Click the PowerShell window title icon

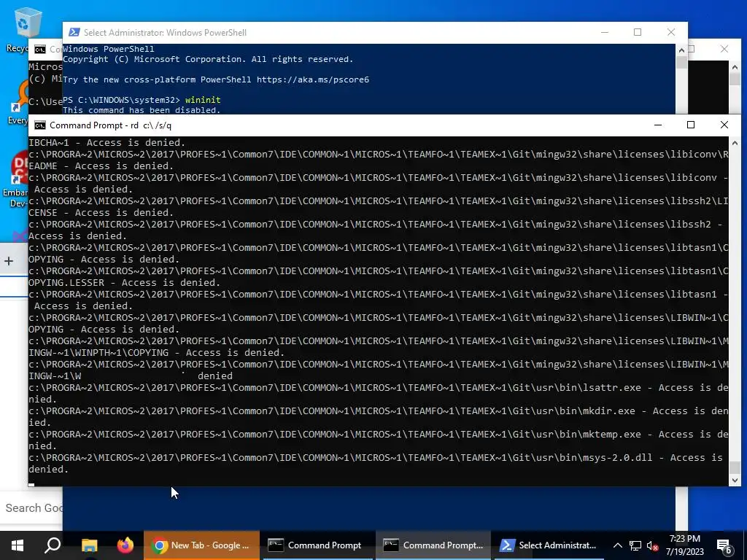pyautogui.click(x=74, y=32)
